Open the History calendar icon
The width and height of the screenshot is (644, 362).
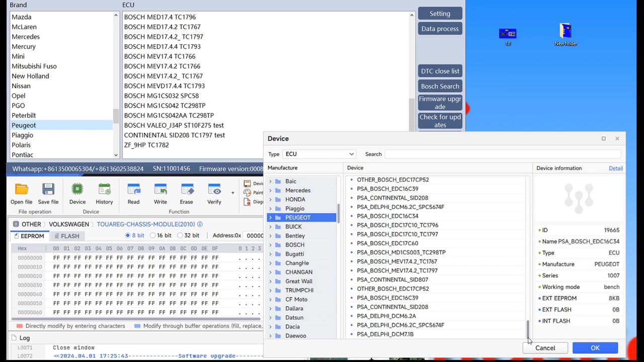(x=104, y=190)
